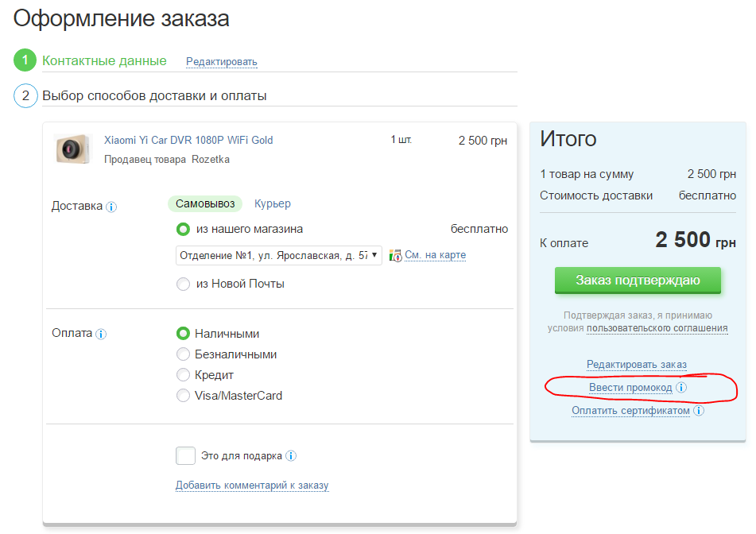The height and width of the screenshot is (534, 756).
Task: Click info icon beside Это для подарка
Action: click(x=291, y=456)
